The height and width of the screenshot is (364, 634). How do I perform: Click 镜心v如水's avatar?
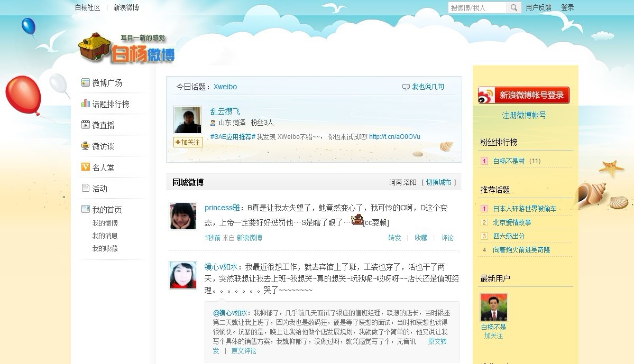(183, 275)
